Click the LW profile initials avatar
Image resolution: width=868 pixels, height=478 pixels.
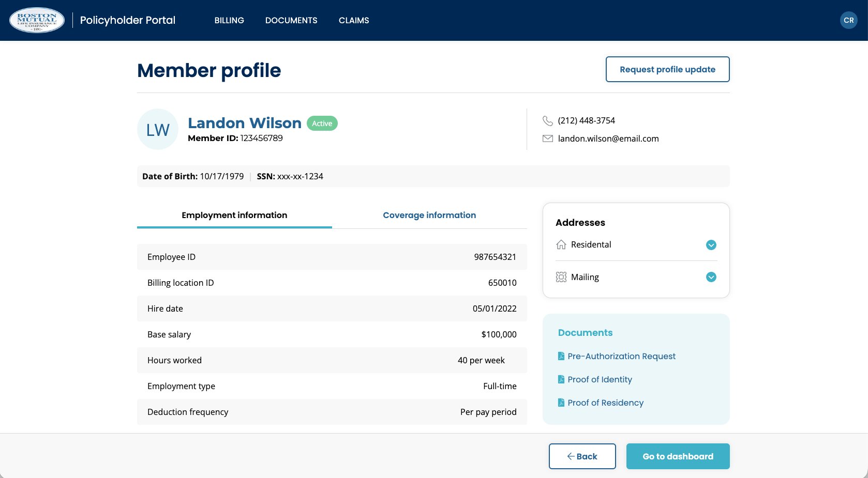[x=158, y=129]
